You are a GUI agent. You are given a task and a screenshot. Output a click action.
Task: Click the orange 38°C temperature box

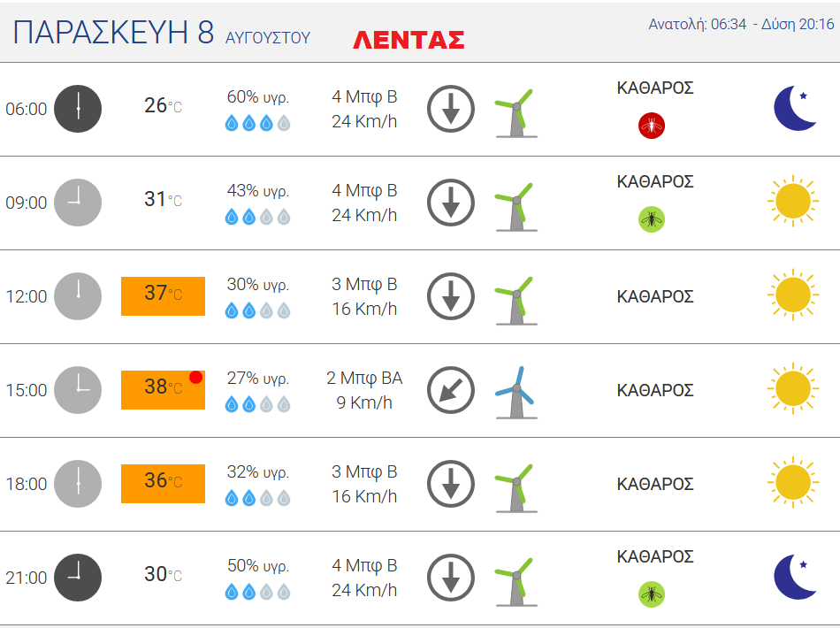[x=163, y=390]
